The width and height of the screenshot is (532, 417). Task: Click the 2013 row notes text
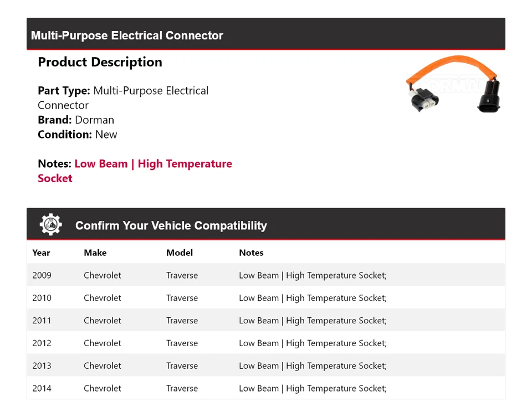(313, 366)
